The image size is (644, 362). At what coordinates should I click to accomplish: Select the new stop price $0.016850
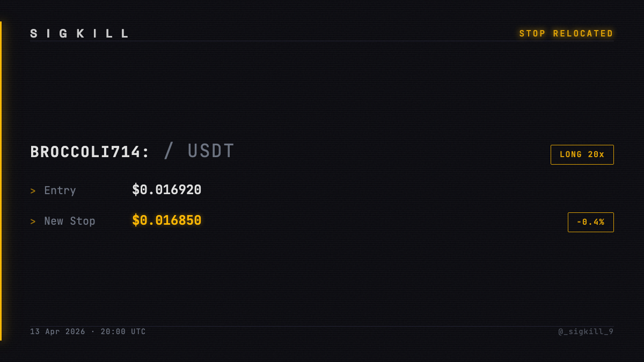click(166, 220)
